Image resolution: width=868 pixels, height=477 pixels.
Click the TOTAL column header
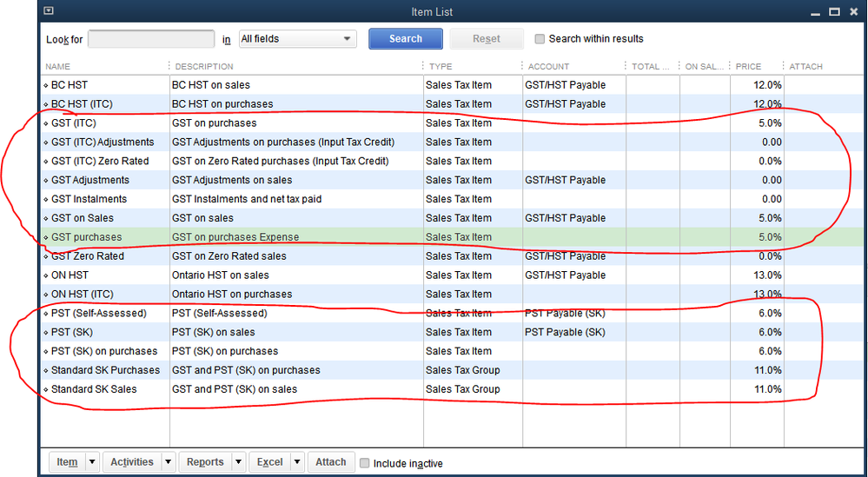tap(651, 66)
